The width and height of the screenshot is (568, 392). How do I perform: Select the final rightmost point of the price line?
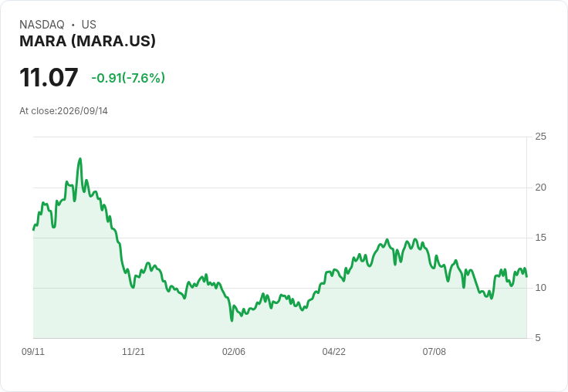pyautogui.click(x=526, y=277)
